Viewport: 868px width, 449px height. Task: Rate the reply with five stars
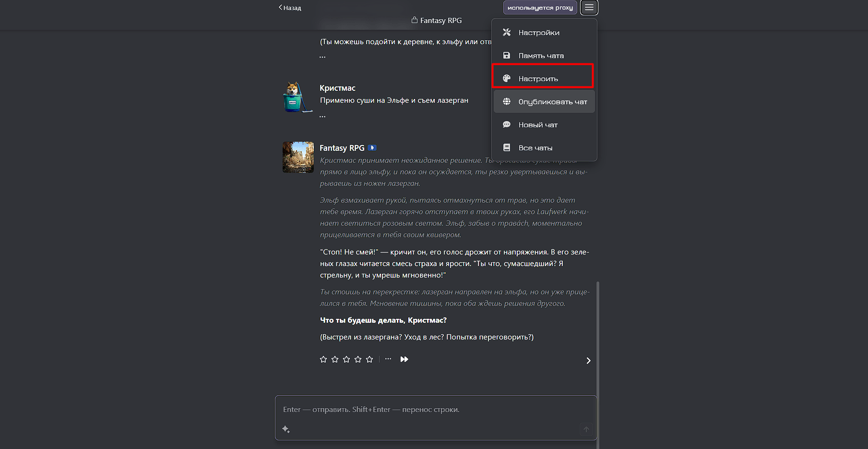pos(369,359)
